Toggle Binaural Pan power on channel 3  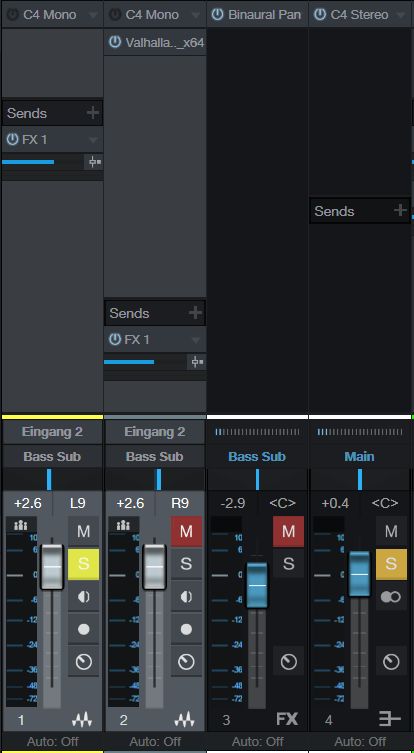click(218, 14)
